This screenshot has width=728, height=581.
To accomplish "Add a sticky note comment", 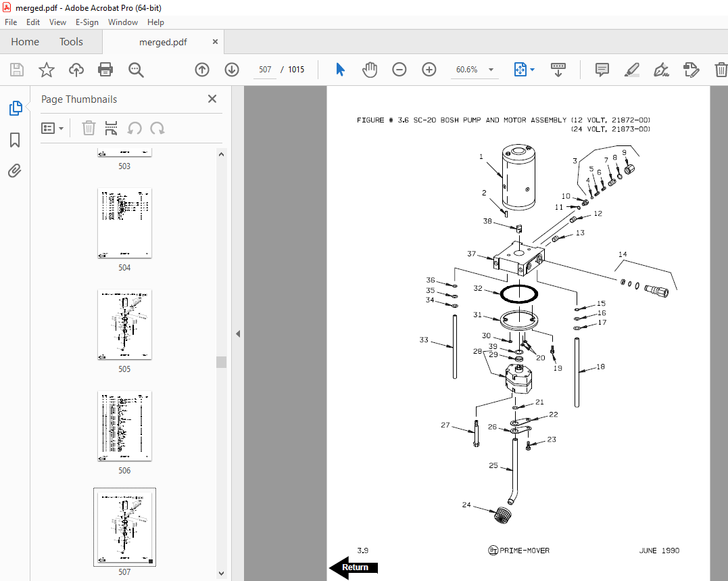I will pyautogui.click(x=602, y=70).
